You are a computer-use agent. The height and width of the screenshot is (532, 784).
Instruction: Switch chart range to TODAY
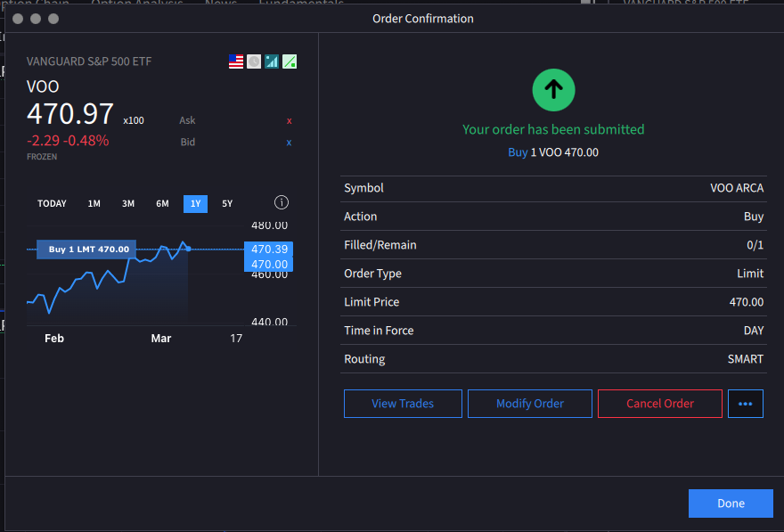pos(52,204)
